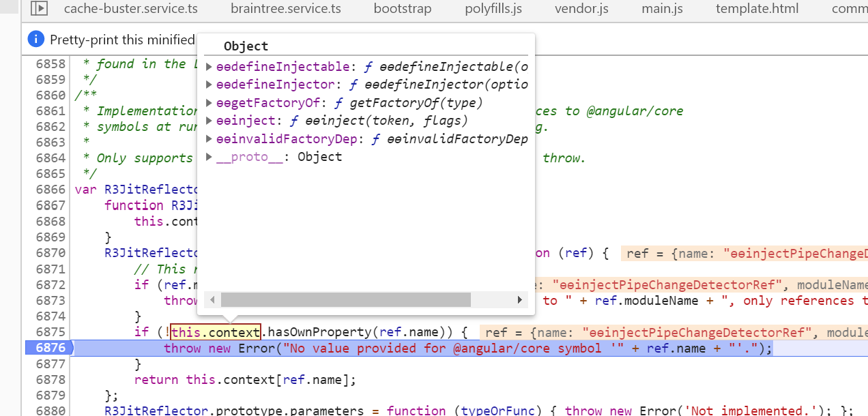This screenshot has width=868, height=416.
Task: Set breakpoint on line 6878
Action: pyautogui.click(x=50, y=380)
